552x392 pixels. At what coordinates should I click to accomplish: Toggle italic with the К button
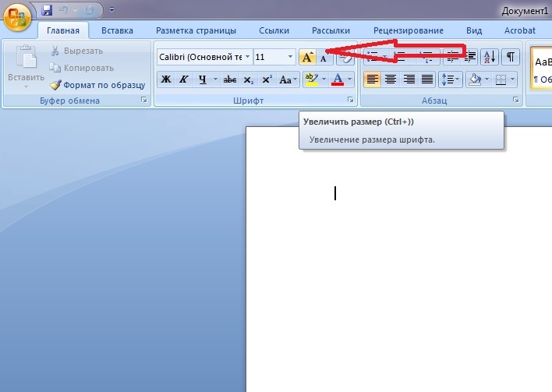click(184, 79)
